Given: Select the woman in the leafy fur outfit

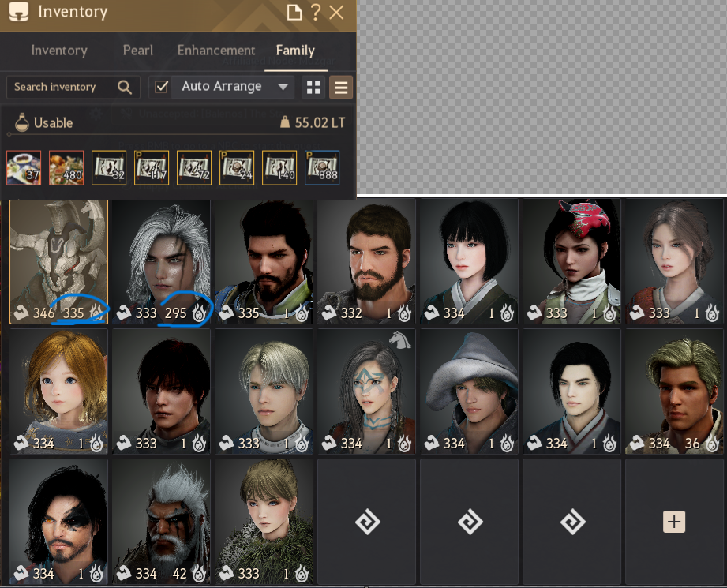Looking at the screenshot, I should point(264,522).
